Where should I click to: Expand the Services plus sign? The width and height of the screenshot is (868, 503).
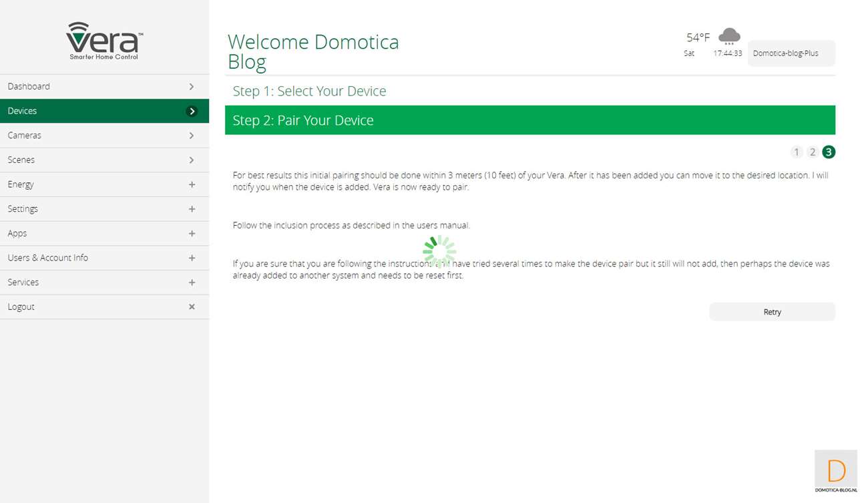(x=192, y=283)
